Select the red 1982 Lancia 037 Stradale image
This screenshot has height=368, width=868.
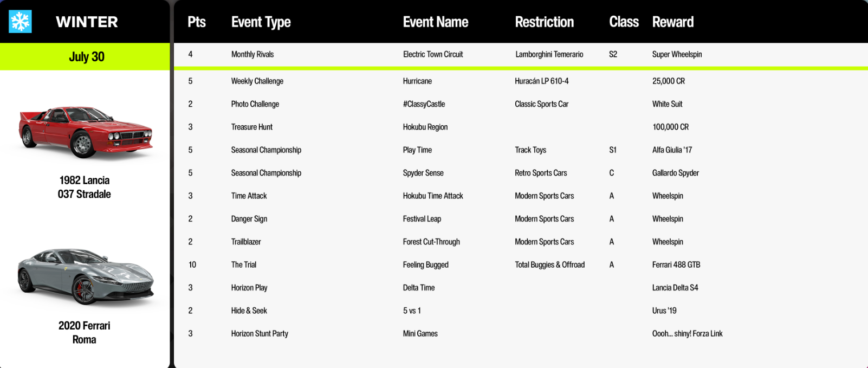(x=86, y=131)
